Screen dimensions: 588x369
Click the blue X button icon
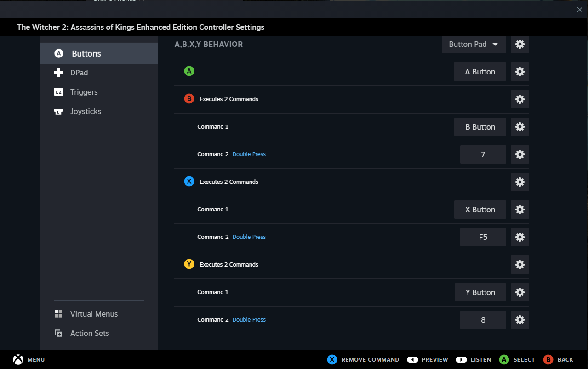[x=189, y=182]
